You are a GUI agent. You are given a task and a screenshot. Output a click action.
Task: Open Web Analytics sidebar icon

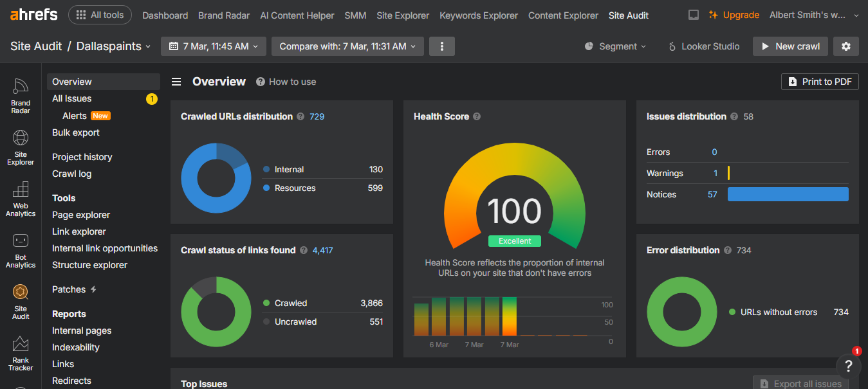click(x=21, y=199)
